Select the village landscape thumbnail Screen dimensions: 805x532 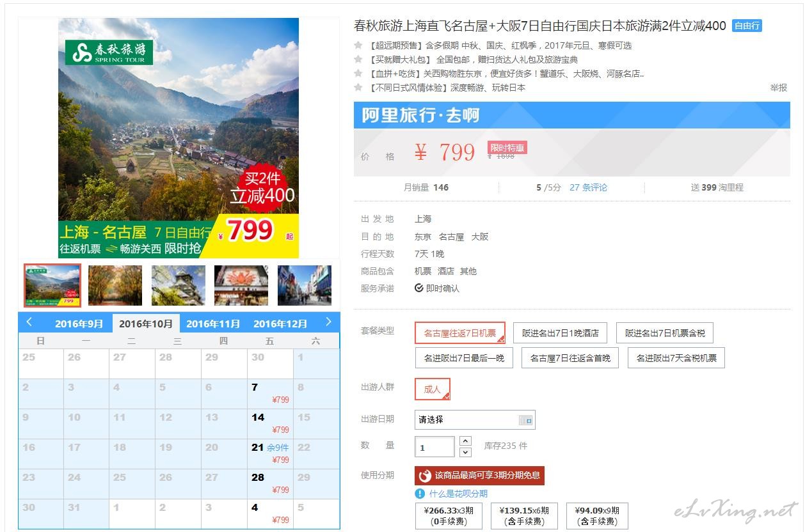(x=52, y=285)
